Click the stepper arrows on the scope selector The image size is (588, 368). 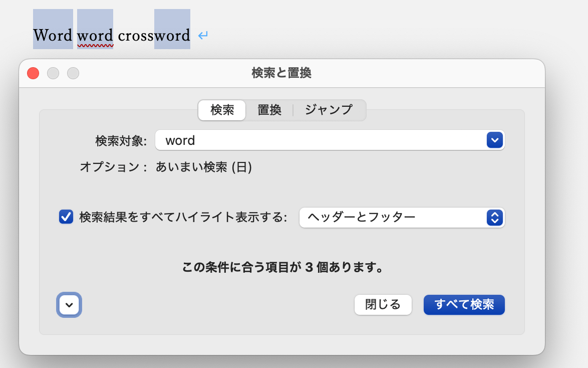point(494,218)
